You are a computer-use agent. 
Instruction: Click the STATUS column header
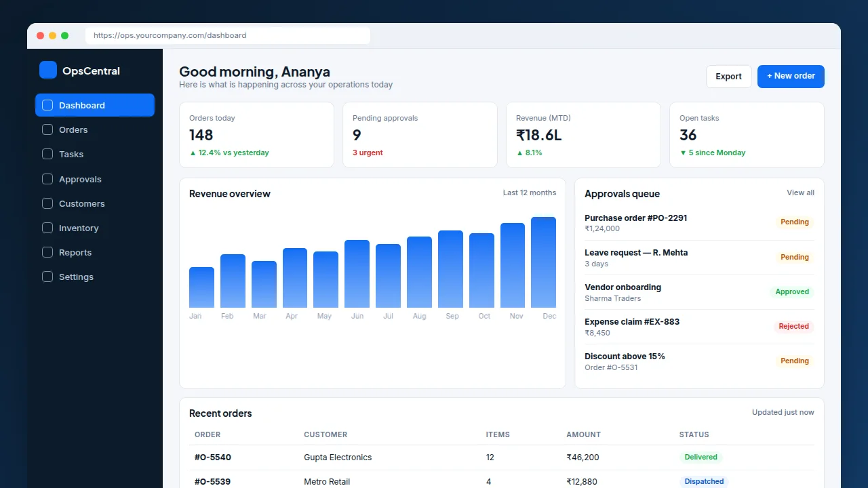(x=694, y=434)
